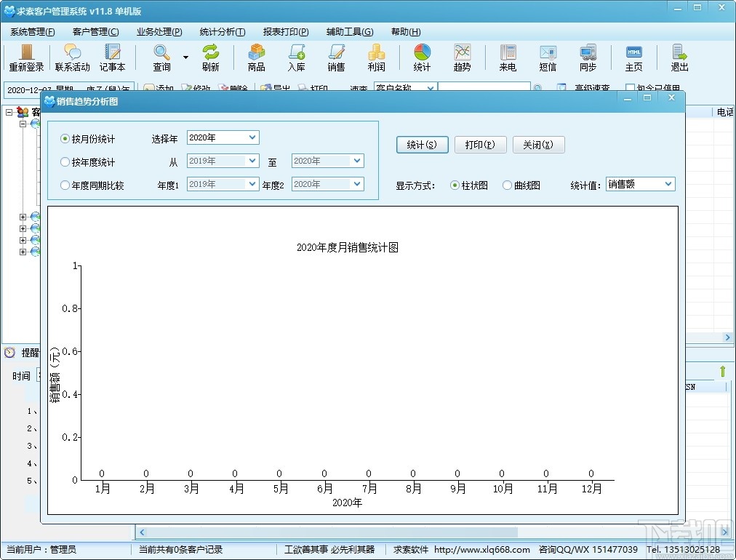This screenshot has width=736, height=560.
Task: Click the 记事本 (Notepad) toolbar icon
Action: (112, 58)
